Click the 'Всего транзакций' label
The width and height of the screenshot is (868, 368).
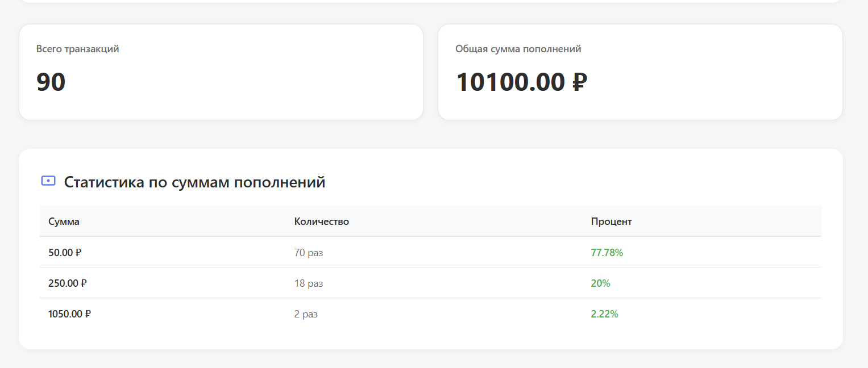(x=77, y=49)
